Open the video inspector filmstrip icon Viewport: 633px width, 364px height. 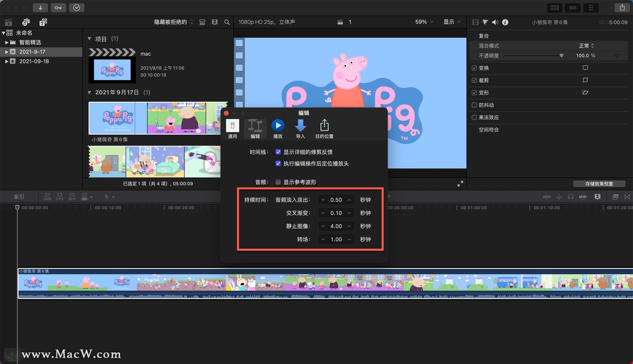click(x=475, y=22)
